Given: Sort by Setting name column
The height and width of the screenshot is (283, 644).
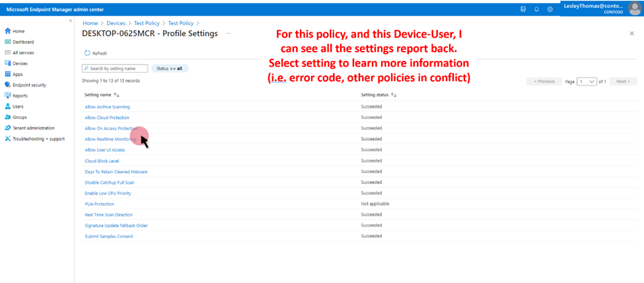Looking at the screenshot, I should (102, 95).
